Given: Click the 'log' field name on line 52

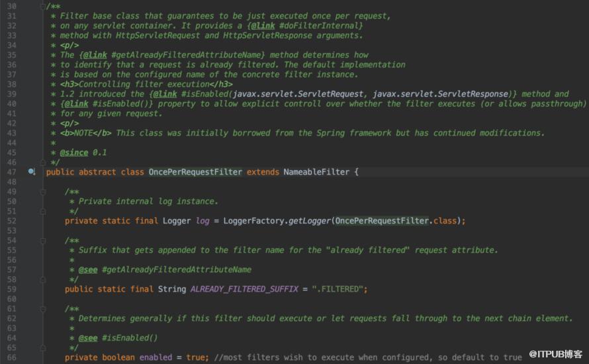Looking at the screenshot, I should [x=203, y=221].
